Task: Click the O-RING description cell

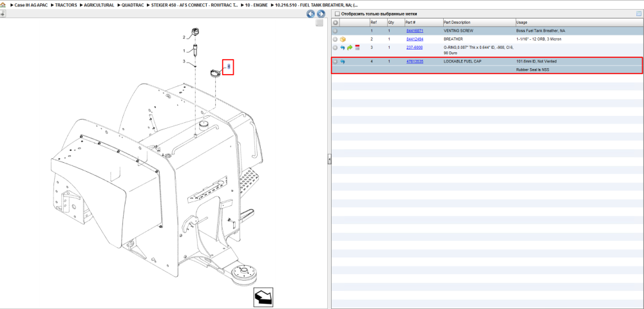Action: [479, 50]
